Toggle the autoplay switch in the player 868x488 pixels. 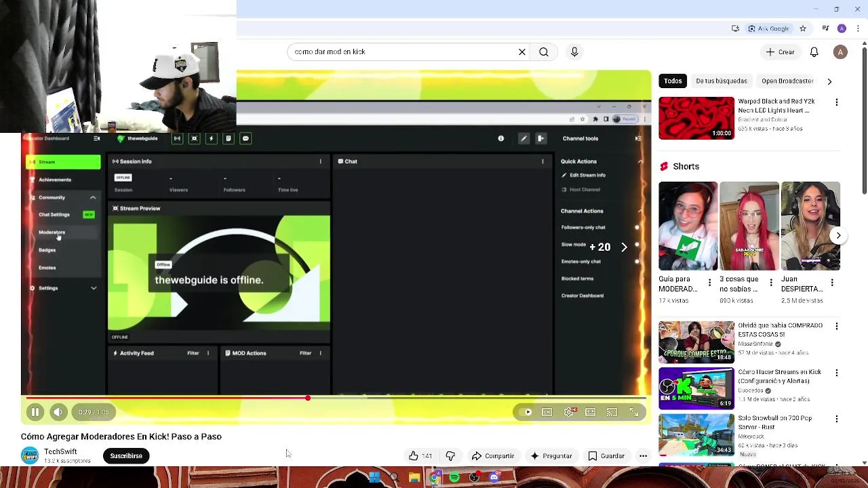click(x=526, y=412)
